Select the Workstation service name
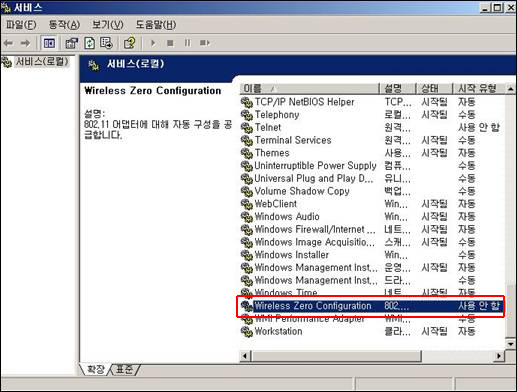 coord(278,331)
